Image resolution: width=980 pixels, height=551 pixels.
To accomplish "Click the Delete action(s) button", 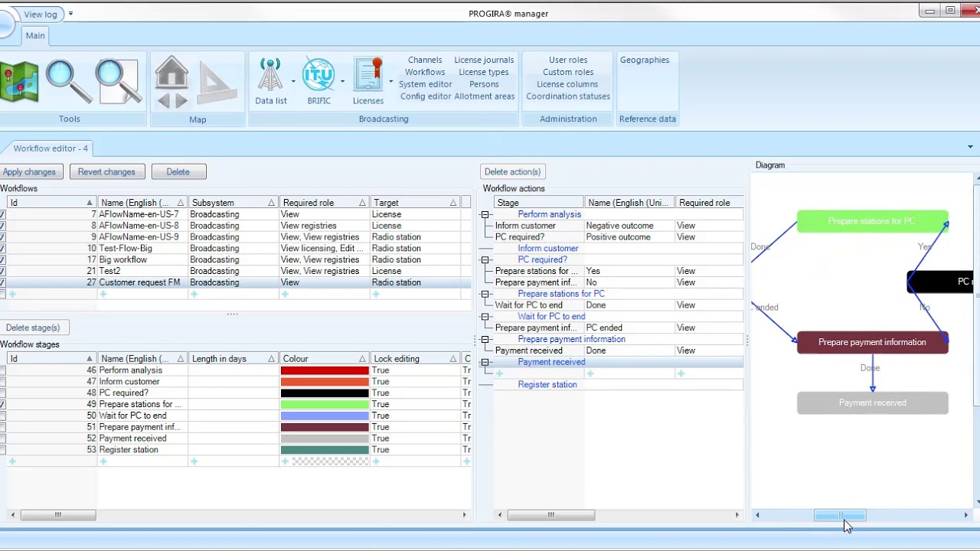I will click(x=512, y=172).
